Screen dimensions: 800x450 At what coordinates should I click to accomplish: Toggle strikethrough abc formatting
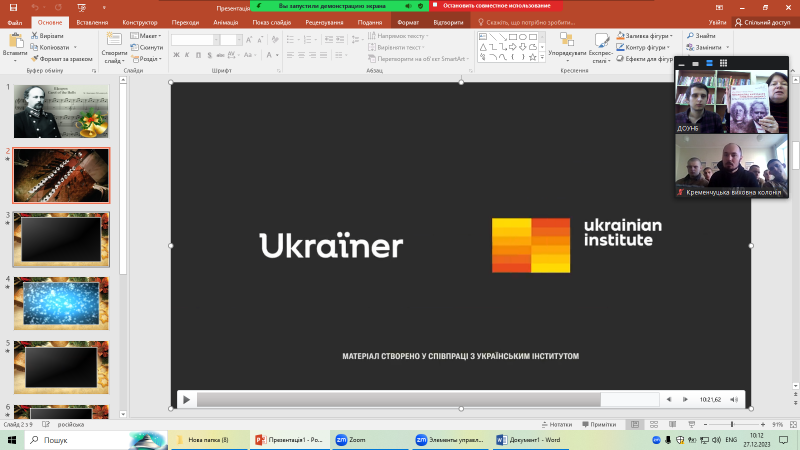(220, 55)
